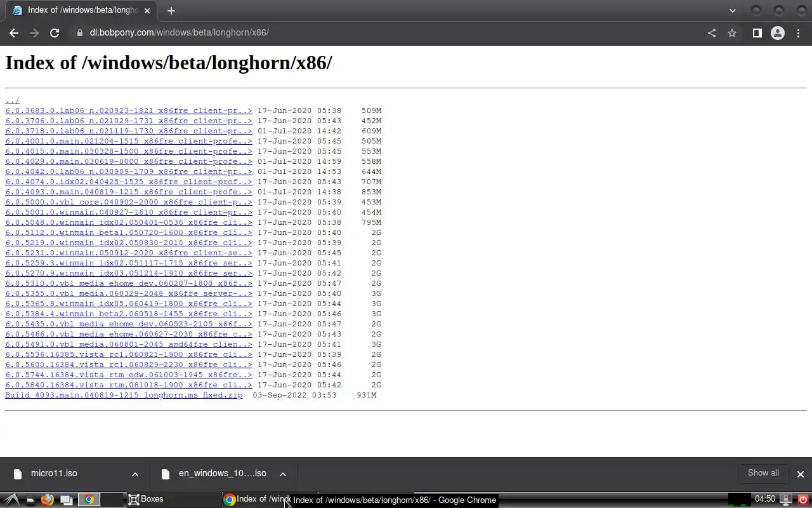Open link 6.0.4074.0.idx02.040425-1535
Image resolution: width=812 pixels, height=508 pixels.
pos(129,182)
